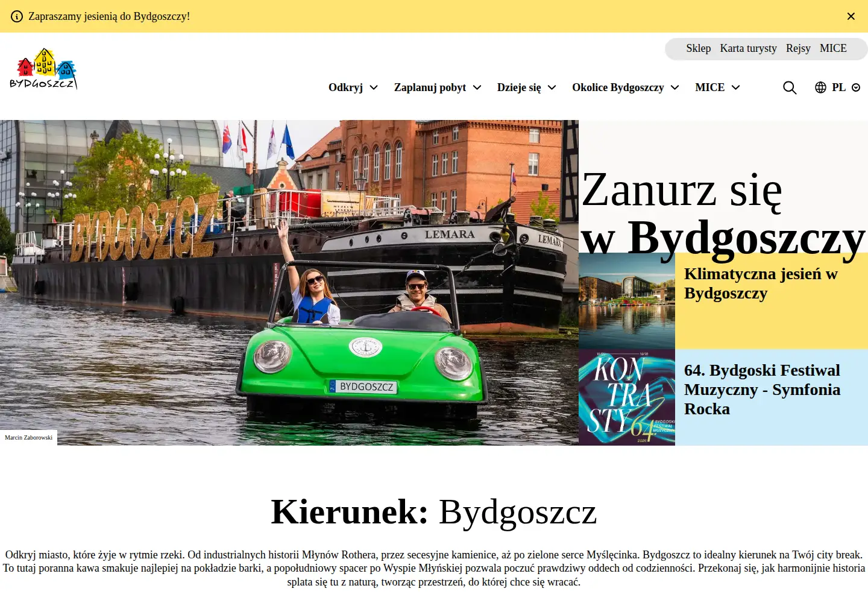Expand the Okolice Bydgoszczy chevron
The image size is (868, 603).
[675, 87]
